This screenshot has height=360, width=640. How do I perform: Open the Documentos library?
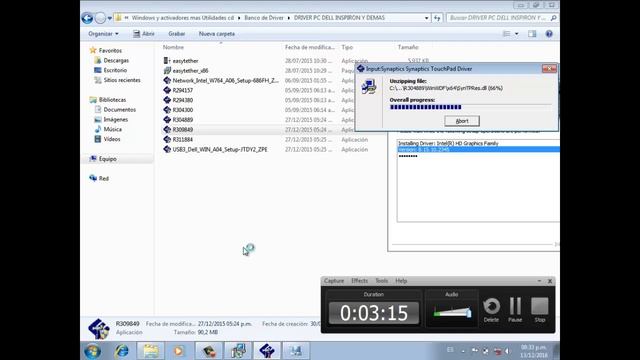coord(115,109)
